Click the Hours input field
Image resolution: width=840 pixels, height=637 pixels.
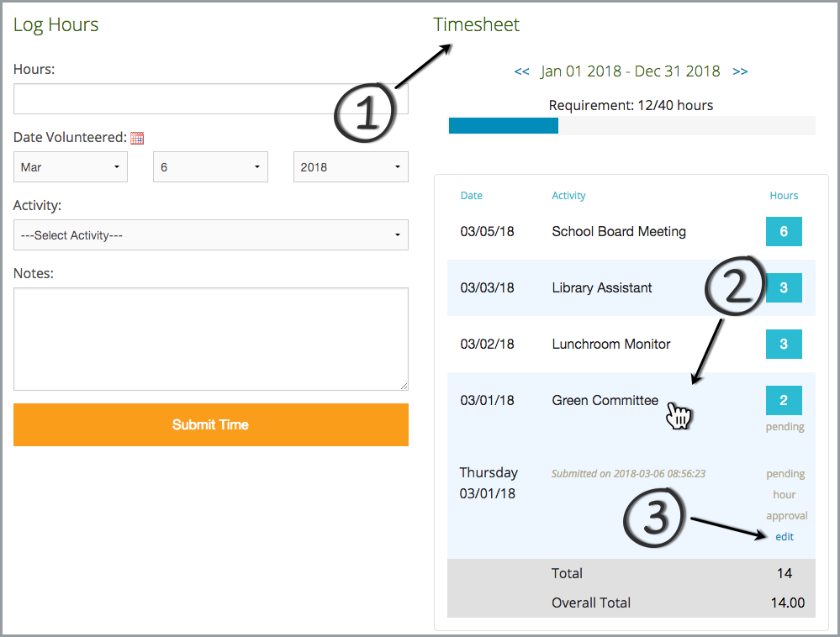pos(210,98)
